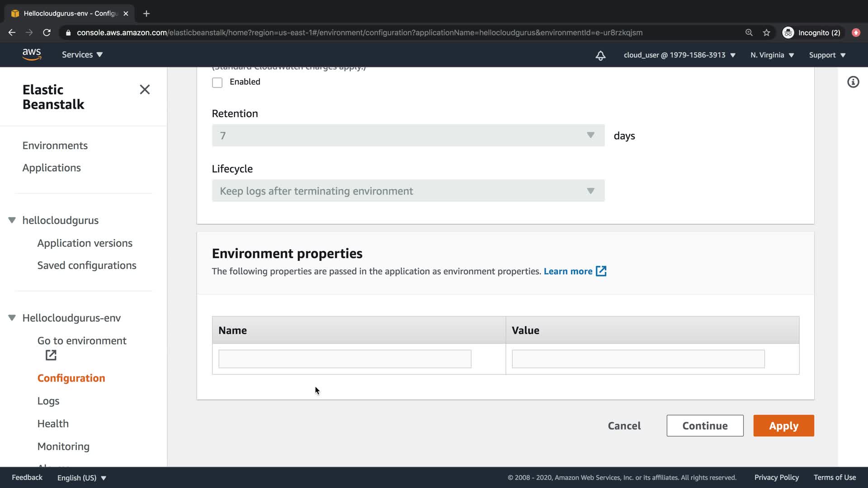Open new browser tab
Image resolution: width=868 pixels, height=488 pixels.
(x=146, y=14)
